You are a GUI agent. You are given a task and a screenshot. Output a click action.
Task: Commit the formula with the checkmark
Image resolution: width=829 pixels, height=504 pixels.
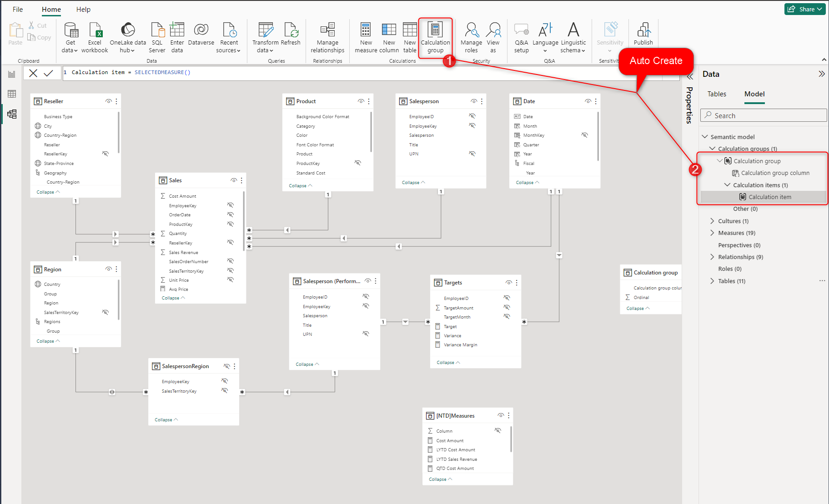click(x=49, y=73)
